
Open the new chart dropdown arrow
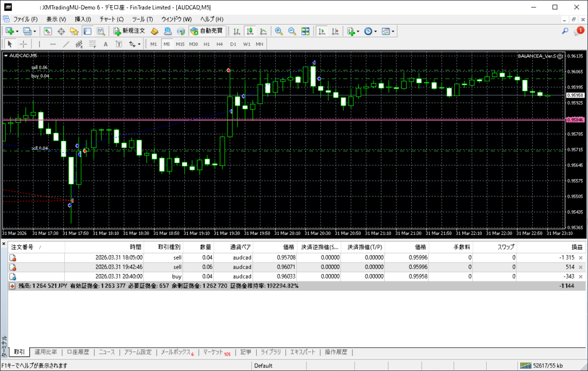[x=17, y=31]
